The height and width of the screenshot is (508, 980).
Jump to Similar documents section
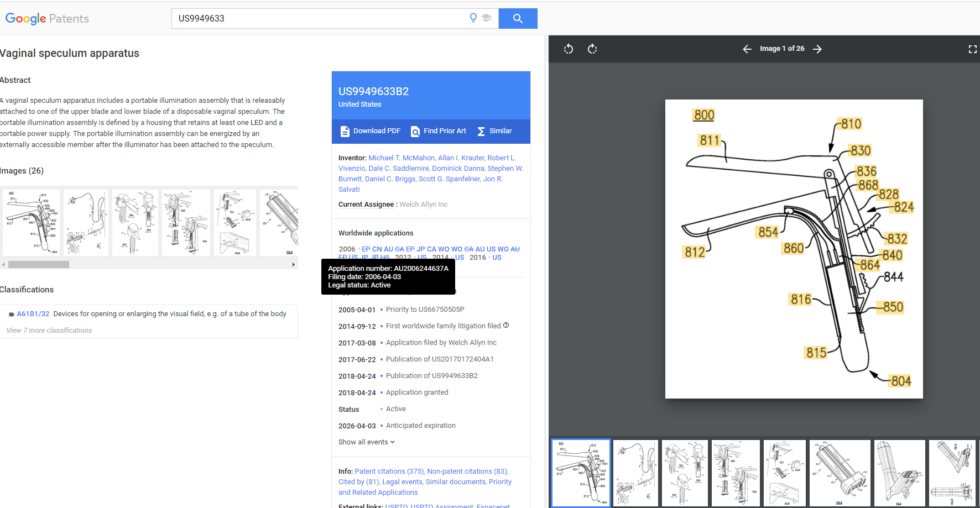point(456,482)
